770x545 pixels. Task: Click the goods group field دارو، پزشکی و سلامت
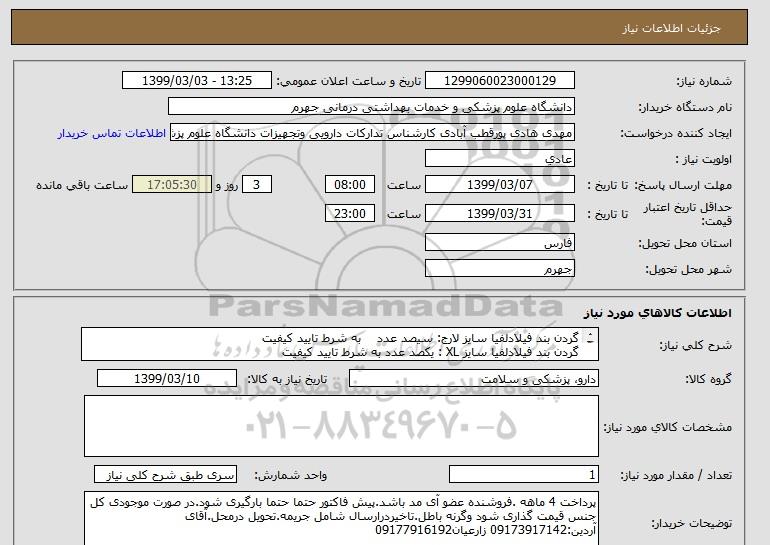473,379
